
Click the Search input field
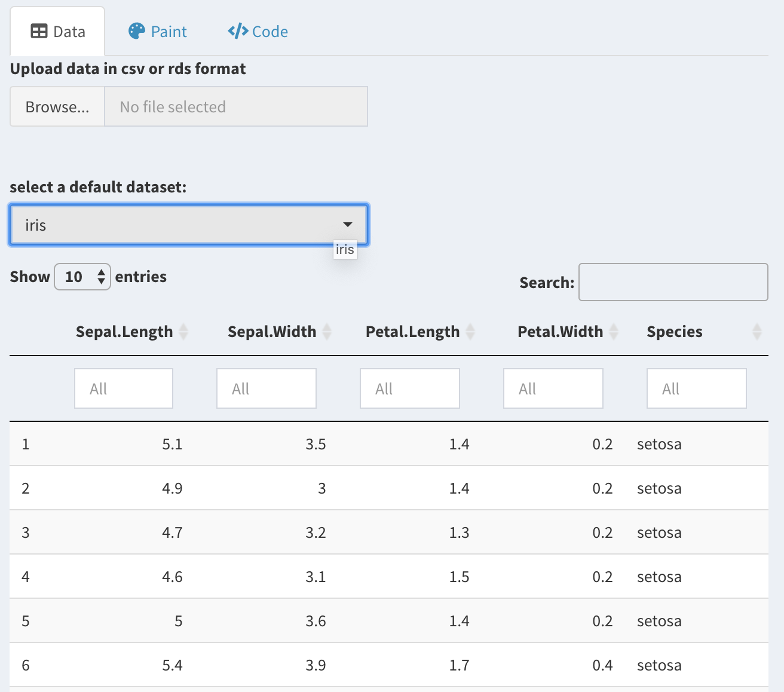[x=673, y=282]
